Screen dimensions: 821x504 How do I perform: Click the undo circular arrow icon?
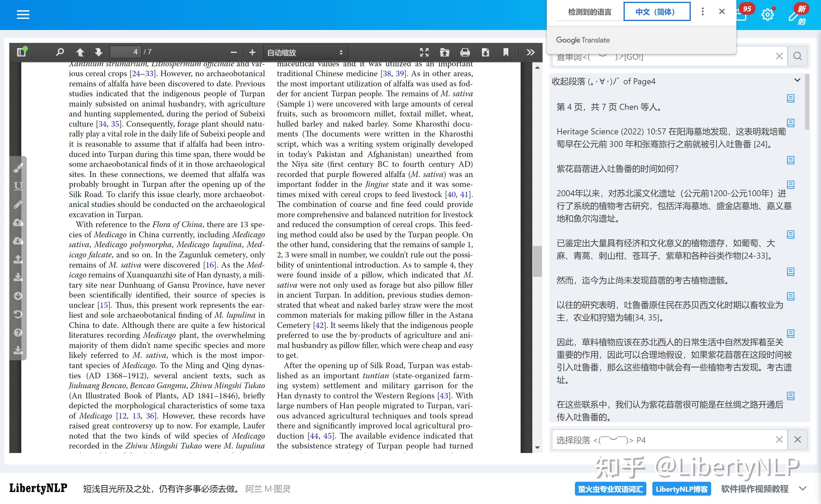tap(18, 314)
